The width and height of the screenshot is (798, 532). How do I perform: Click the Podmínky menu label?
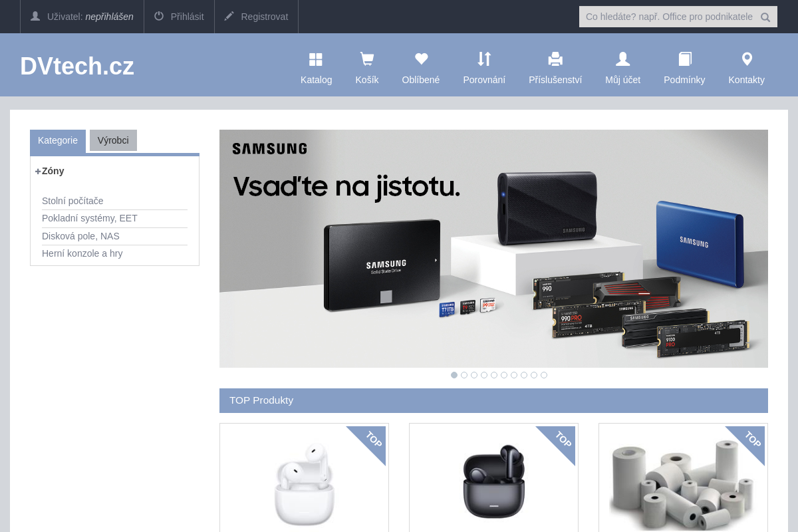click(x=684, y=80)
